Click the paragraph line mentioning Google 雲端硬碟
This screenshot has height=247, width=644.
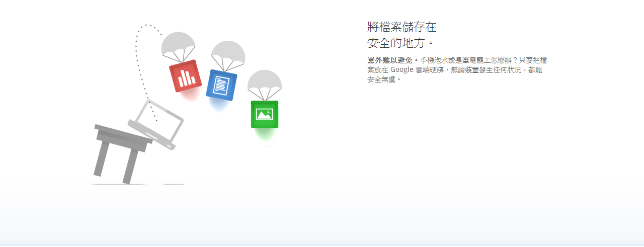[455, 69]
